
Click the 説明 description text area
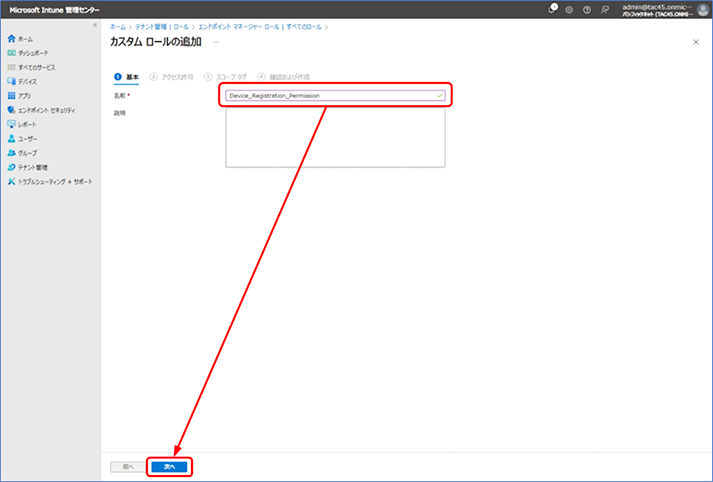coord(335,137)
